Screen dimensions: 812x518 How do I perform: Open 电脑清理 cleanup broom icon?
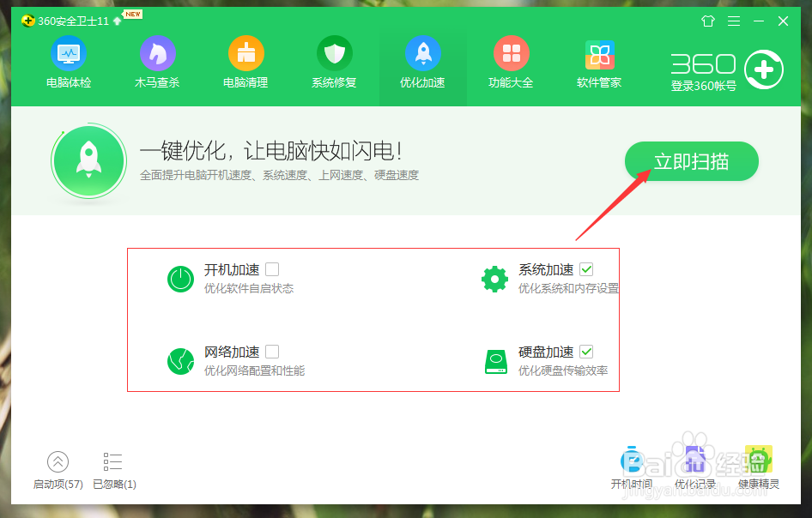[x=246, y=53]
